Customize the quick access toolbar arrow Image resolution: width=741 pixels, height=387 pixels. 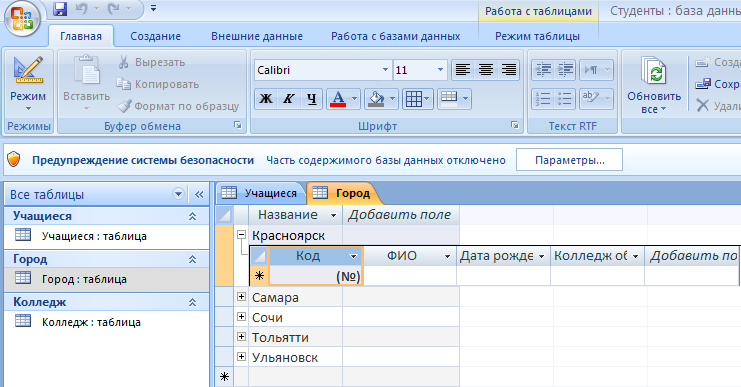[153, 9]
